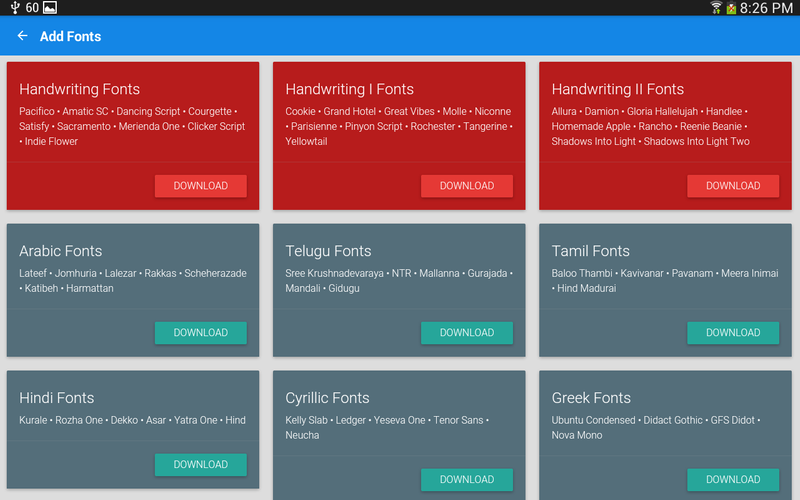Download the Handwriting II Fonts pack

tap(733, 186)
